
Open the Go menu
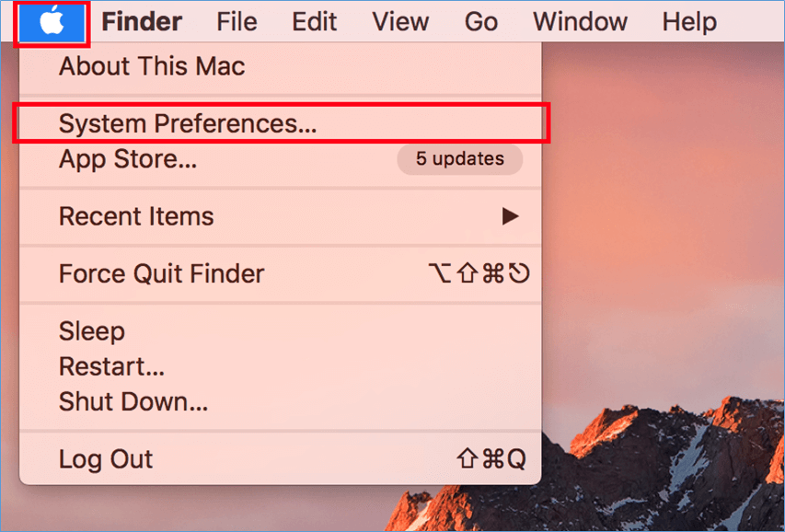tap(481, 22)
